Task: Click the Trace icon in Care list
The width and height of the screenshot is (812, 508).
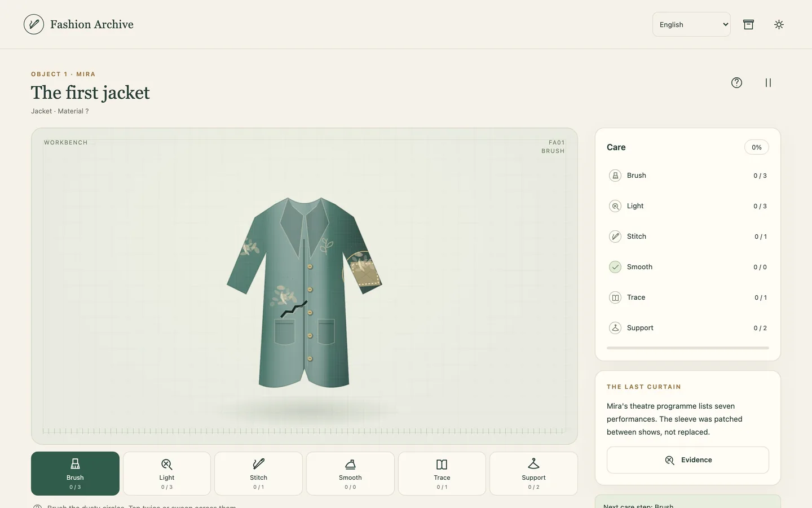Action: coord(615,297)
